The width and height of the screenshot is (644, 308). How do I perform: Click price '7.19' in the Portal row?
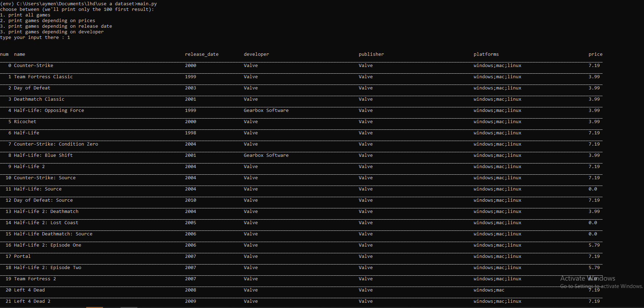(x=594, y=256)
